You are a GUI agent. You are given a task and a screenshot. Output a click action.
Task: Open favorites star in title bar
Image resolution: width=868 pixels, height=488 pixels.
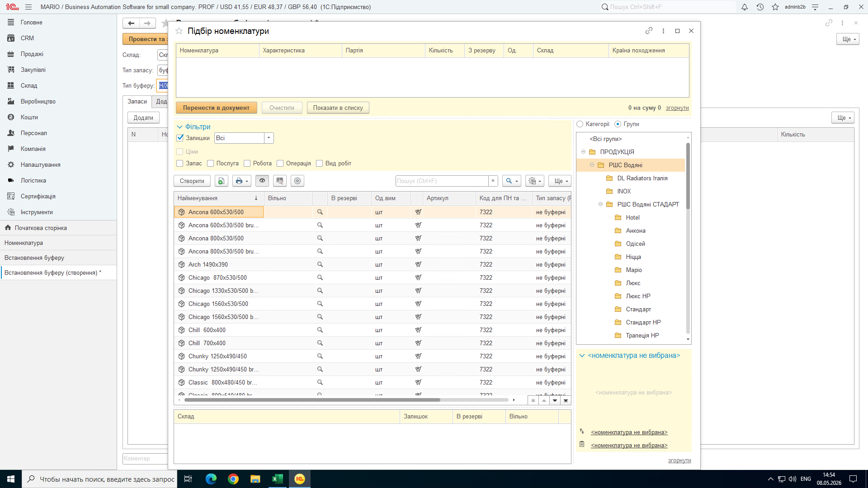click(x=775, y=7)
